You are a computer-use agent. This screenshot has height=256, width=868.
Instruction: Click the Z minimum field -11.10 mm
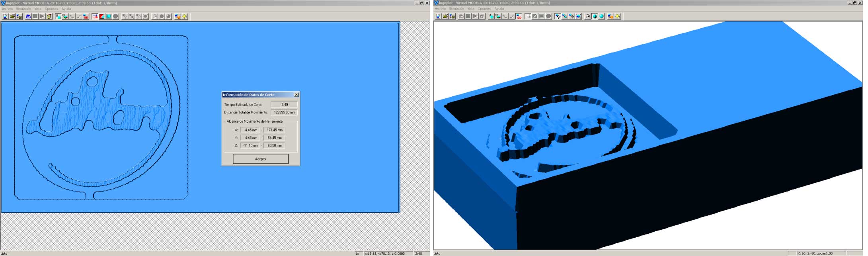[x=250, y=145]
